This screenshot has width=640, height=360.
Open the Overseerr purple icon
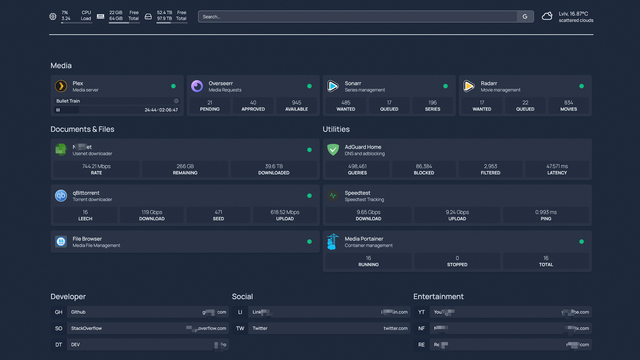(197, 86)
